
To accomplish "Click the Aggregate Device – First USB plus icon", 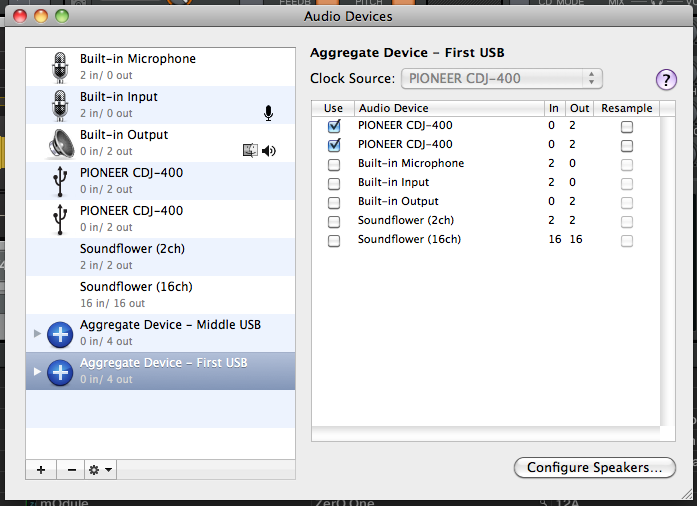I will tap(61, 372).
